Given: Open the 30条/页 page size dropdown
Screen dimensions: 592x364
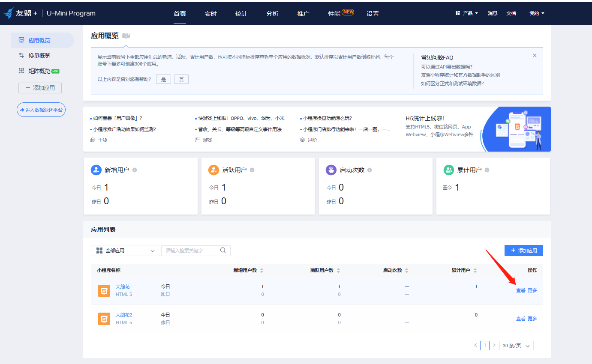Looking at the screenshot, I should click(x=517, y=346).
